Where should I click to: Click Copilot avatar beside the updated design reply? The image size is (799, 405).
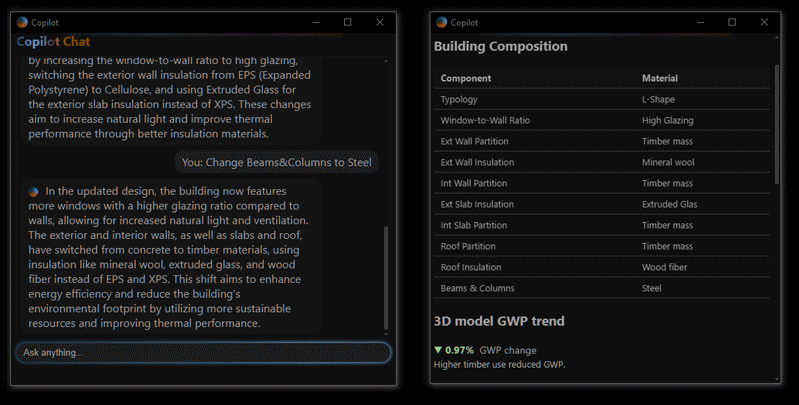point(33,191)
